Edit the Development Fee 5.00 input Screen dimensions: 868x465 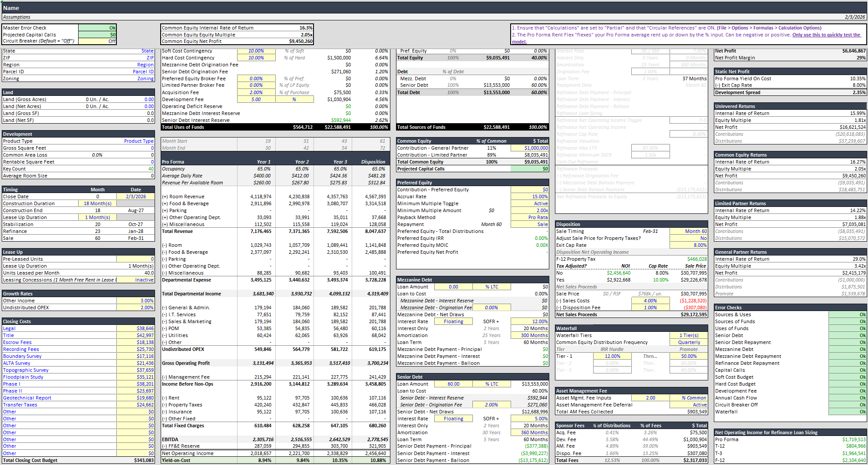click(256, 99)
